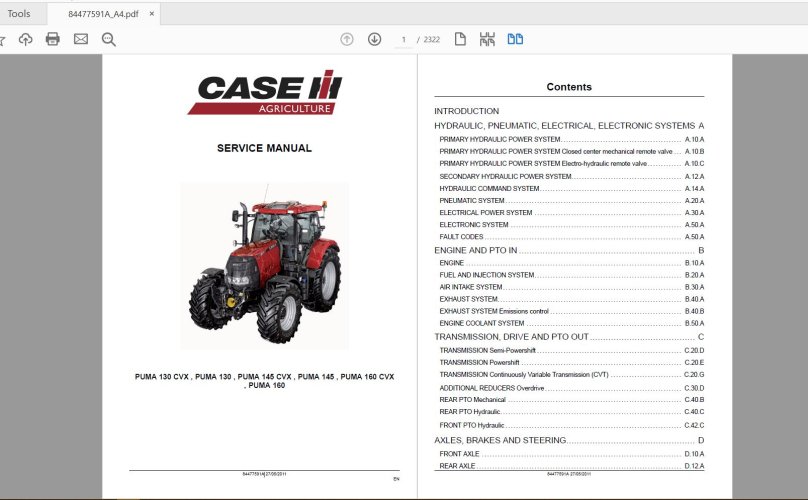The image size is (808, 500).
Task: Click the scrolling page layout icon
Action: coord(487,39)
